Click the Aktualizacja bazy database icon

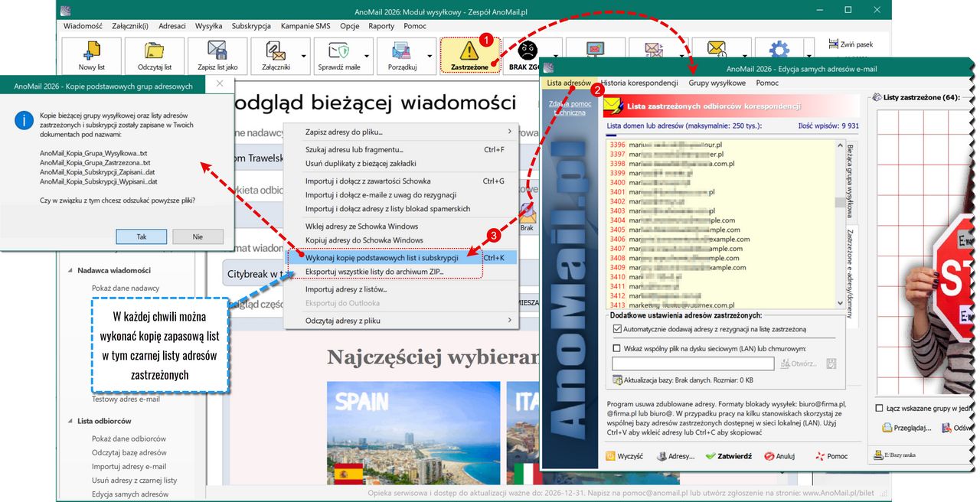pyautogui.click(x=617, y=380)
